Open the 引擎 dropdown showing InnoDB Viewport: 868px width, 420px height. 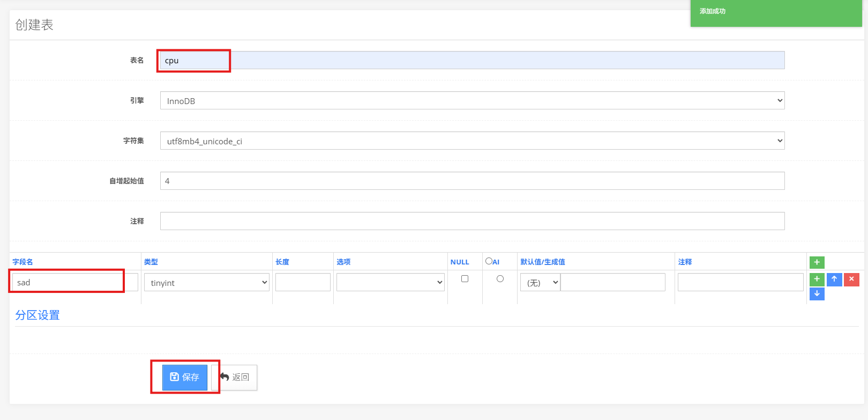(472, 101)
